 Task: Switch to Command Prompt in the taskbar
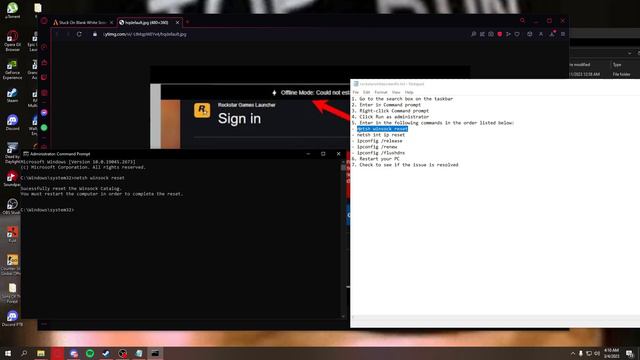click(x=155, y=353)
